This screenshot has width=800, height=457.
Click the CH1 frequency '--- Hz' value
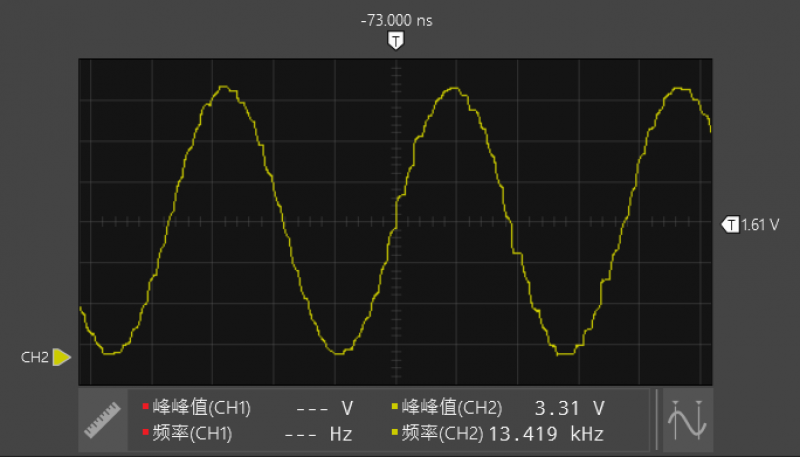(x=319, y=434)
